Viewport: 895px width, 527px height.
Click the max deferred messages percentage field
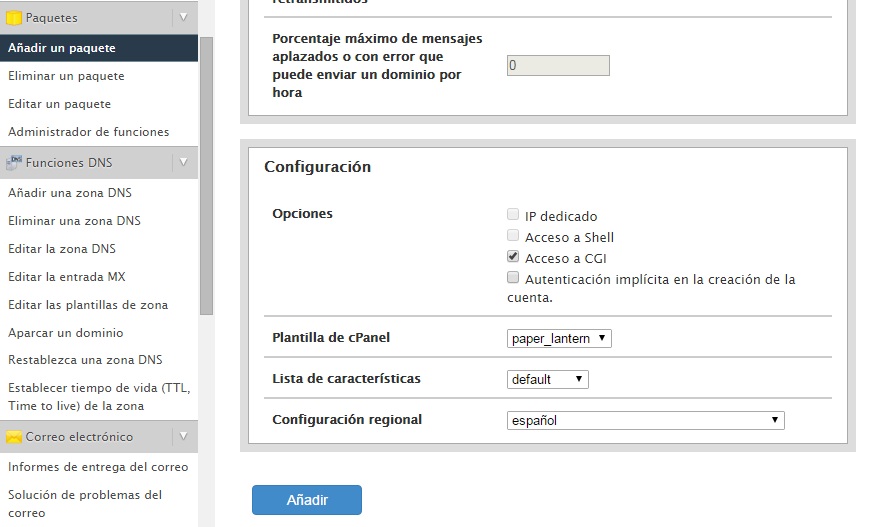[x=558, y=66]
